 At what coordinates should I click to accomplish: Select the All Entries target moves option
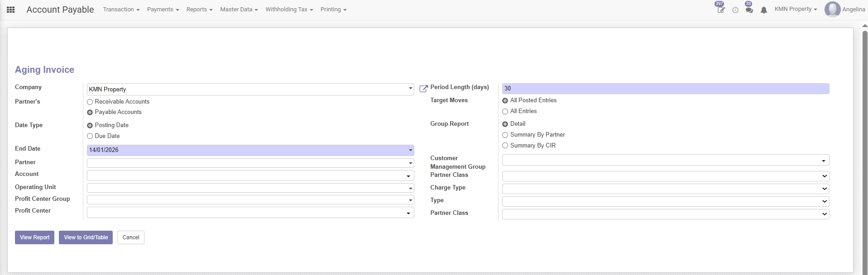click(505, 111)
